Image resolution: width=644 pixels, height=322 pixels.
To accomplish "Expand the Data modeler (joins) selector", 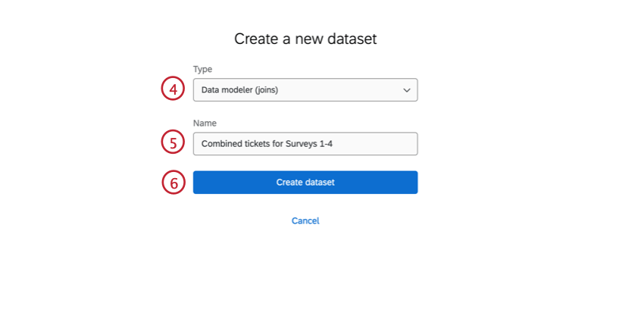I will (305, 90).
